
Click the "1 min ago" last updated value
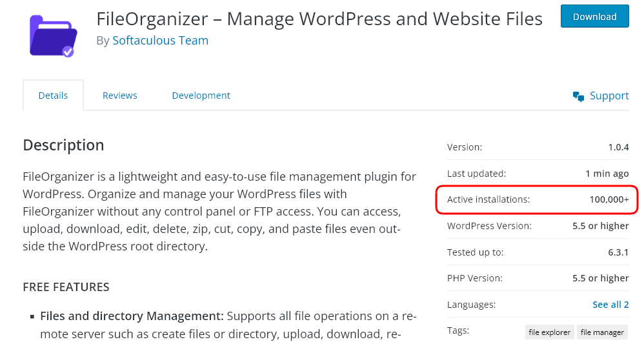607,174
